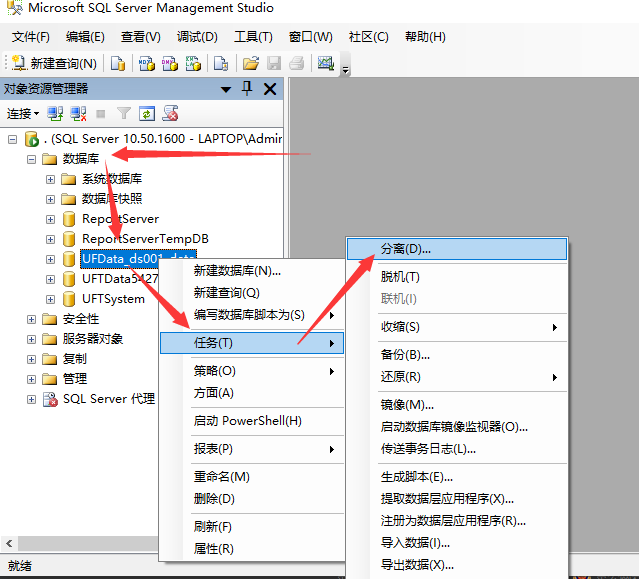The height and width of the screenshot is (579, 639).
Task: Expand the SQL Server 代理 node
Action: (x=31, y=399)
